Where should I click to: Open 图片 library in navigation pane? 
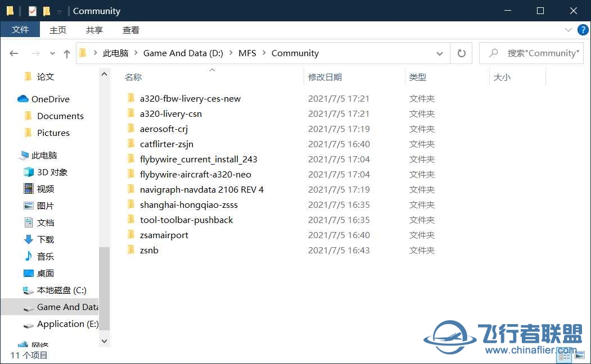[45, 206]
